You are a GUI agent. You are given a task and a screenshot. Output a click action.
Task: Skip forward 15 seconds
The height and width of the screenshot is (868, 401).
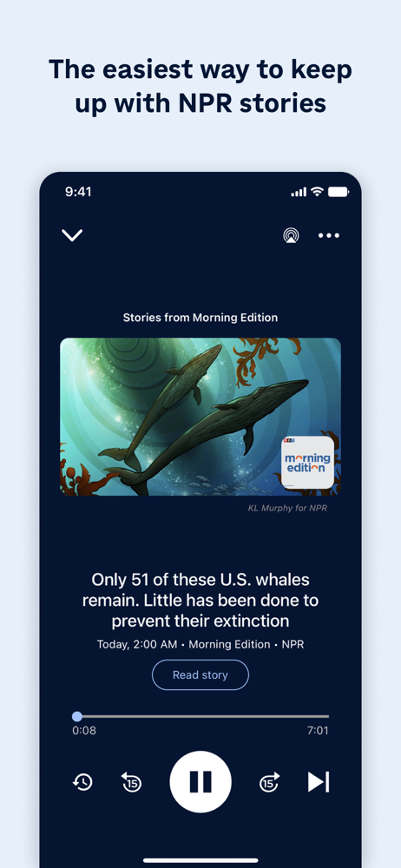point(269,782)
